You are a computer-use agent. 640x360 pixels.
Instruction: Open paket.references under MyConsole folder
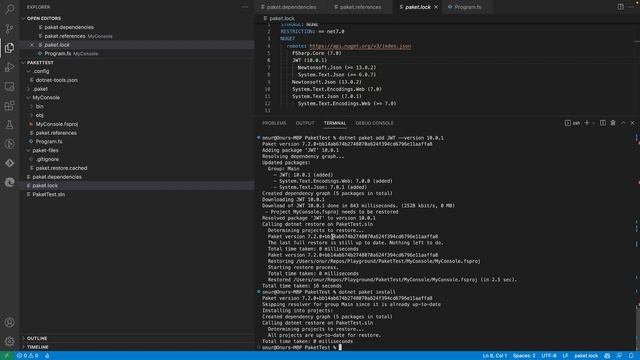pos(137,133)
